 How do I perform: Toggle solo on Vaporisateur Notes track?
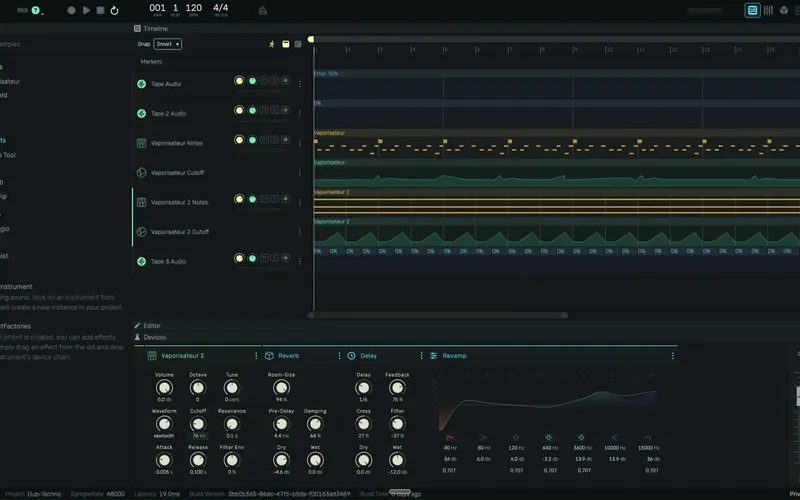click(x=274, y=140)
